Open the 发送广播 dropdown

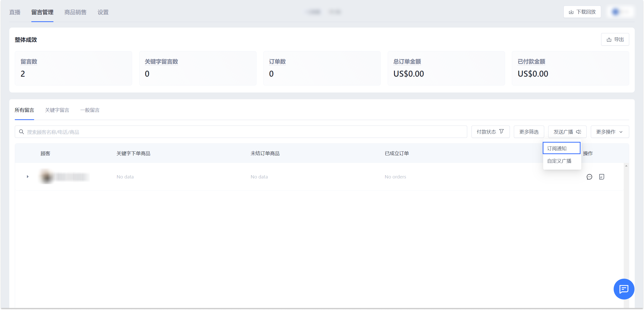567,132
